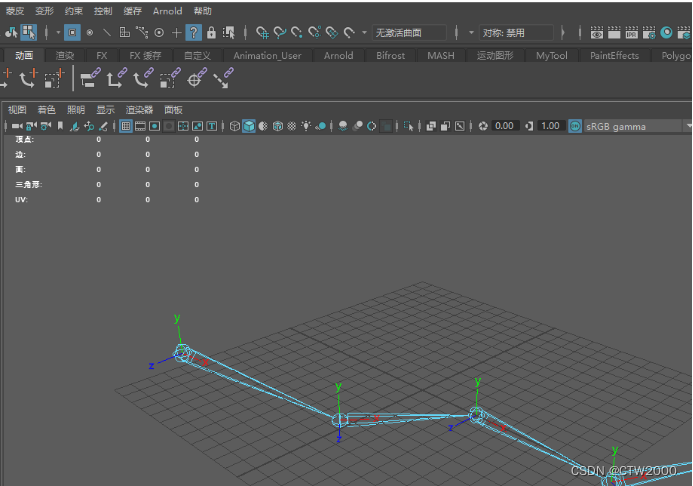Screen dimensions: 693x486
Task: Enable snap to points magnet
Action: (297, 33)
